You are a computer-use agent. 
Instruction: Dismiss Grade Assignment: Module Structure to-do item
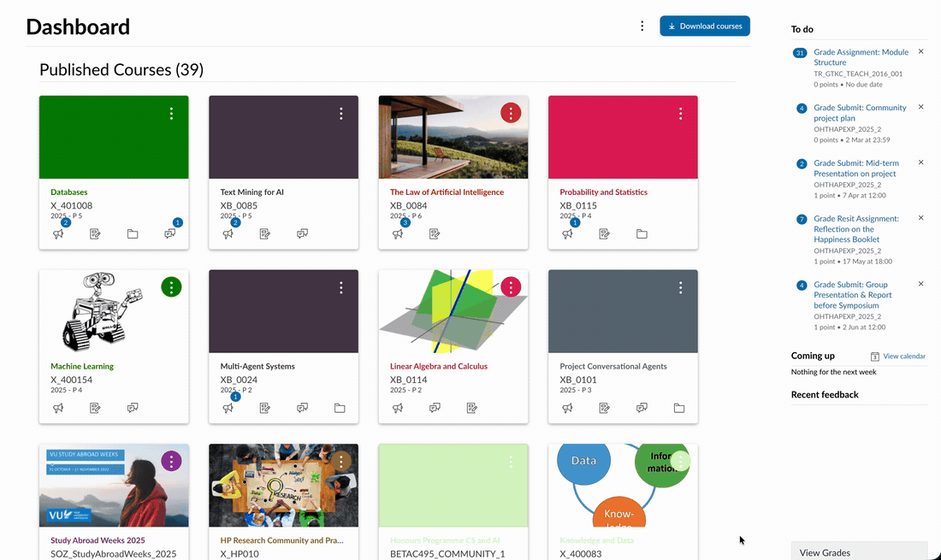tap(921, 51)
